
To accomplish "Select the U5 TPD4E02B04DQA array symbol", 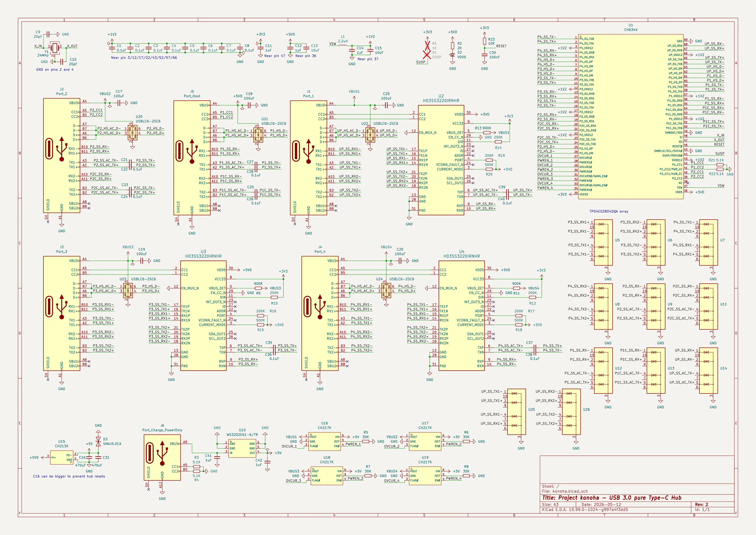I will 603,242.
